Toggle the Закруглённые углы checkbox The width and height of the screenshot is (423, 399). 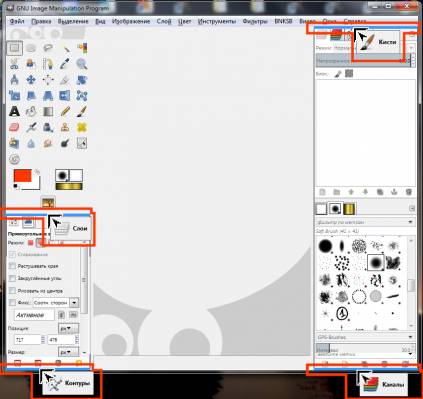12,278
